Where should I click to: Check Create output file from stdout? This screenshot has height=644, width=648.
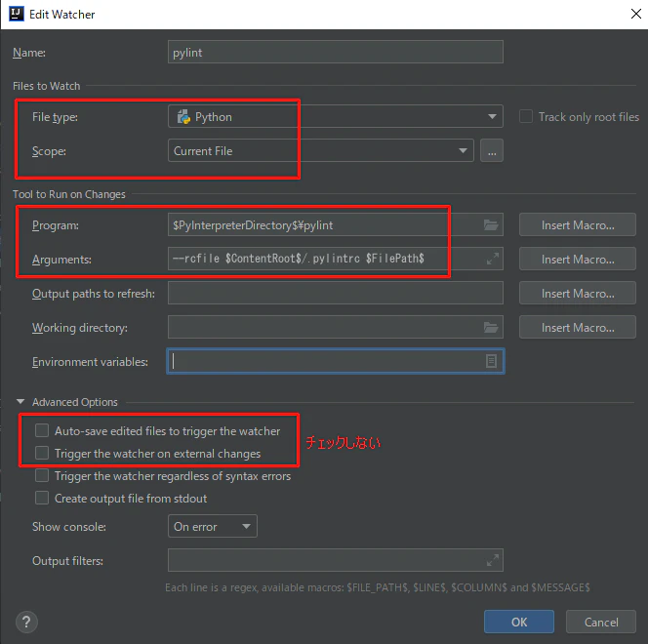pos(42,498)
